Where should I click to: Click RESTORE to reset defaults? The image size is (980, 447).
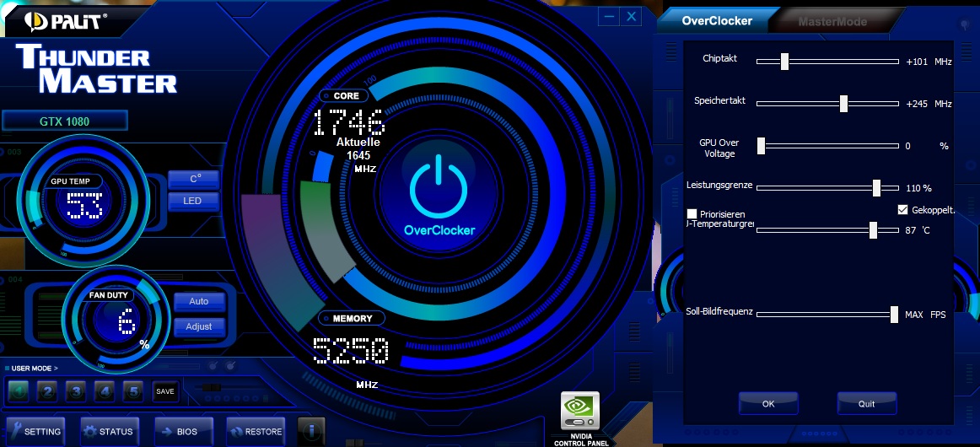coord(256,431)
